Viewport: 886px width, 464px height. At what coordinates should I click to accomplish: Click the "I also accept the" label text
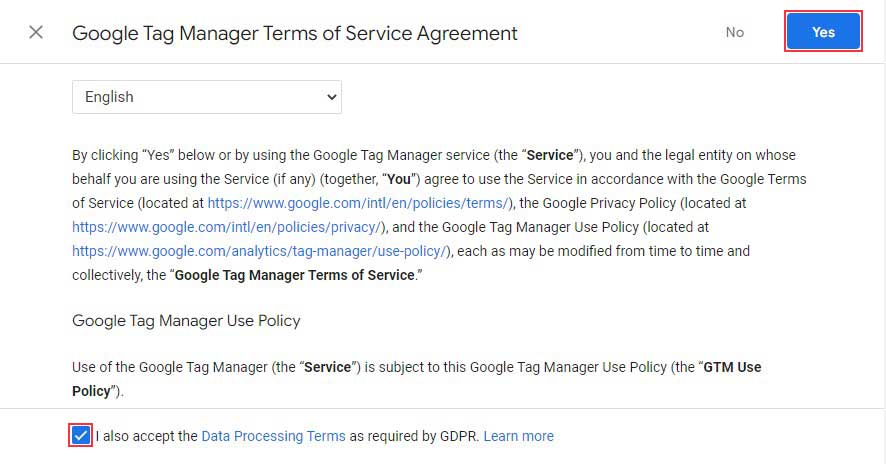(147, 436)
